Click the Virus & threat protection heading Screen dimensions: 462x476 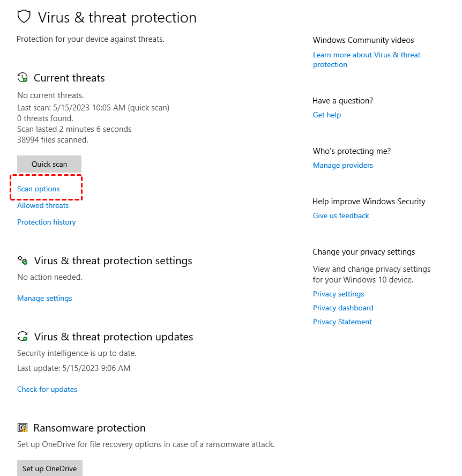[x=117, y=18]
